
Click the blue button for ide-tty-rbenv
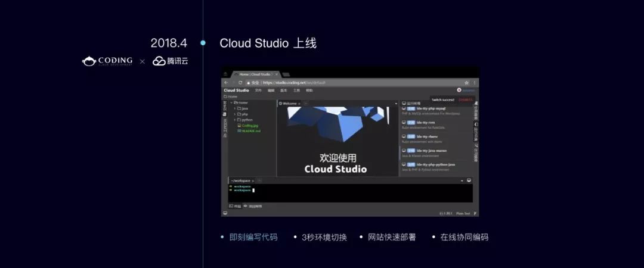click(x=411, y=136)
